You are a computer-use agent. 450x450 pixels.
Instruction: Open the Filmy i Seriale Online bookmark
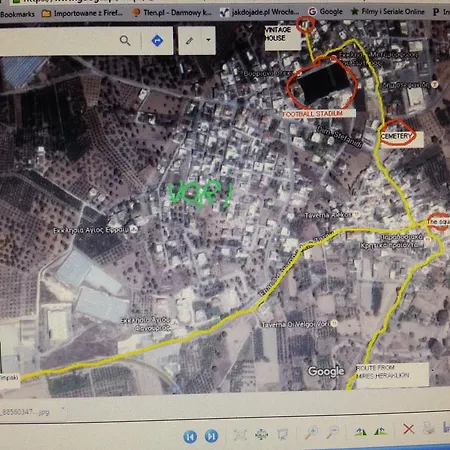(388, 12)
